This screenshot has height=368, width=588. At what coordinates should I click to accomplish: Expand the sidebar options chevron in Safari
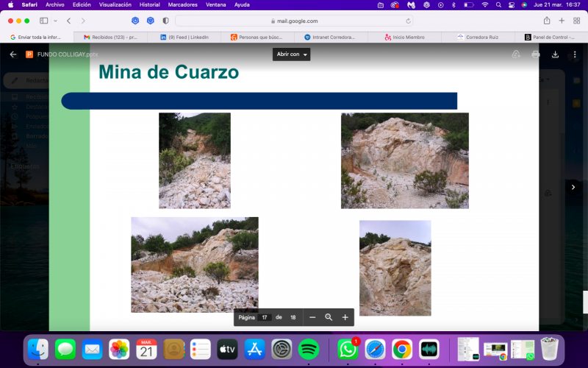coord(56,21)
